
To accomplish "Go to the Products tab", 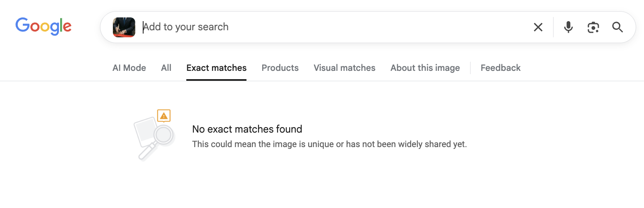I will [280, 68].
